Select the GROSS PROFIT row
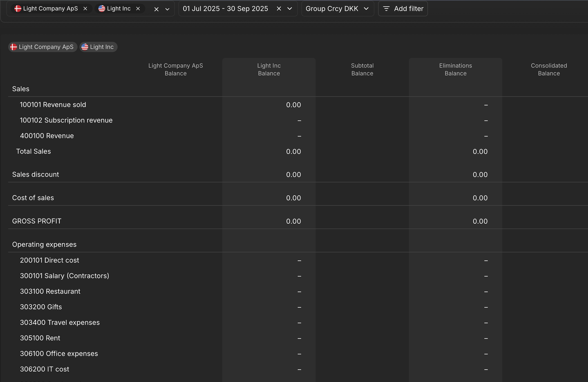588x382 pixels. coord(37,221)
